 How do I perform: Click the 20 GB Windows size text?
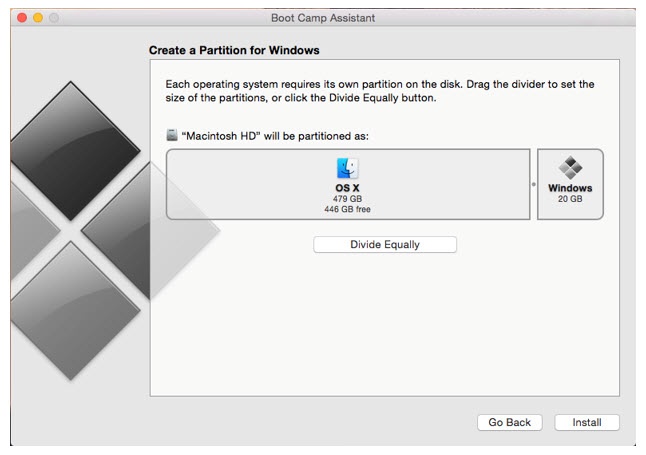(570, 199)
